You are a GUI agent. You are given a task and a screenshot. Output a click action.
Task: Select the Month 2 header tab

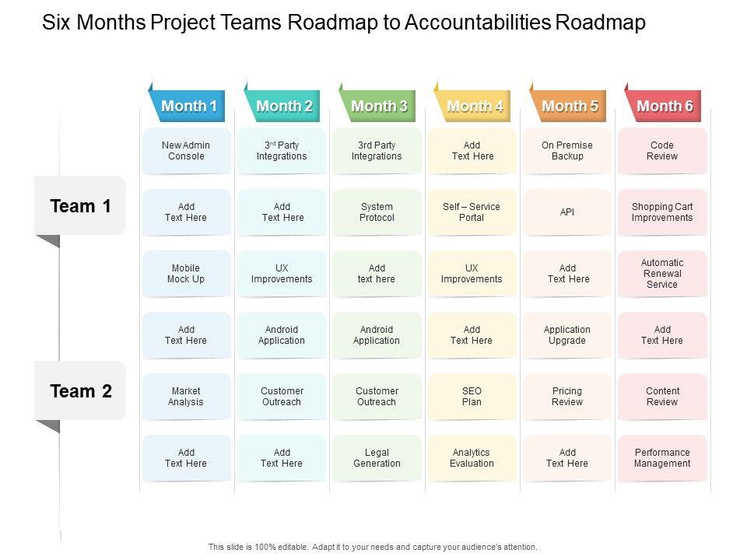[284, 107]
